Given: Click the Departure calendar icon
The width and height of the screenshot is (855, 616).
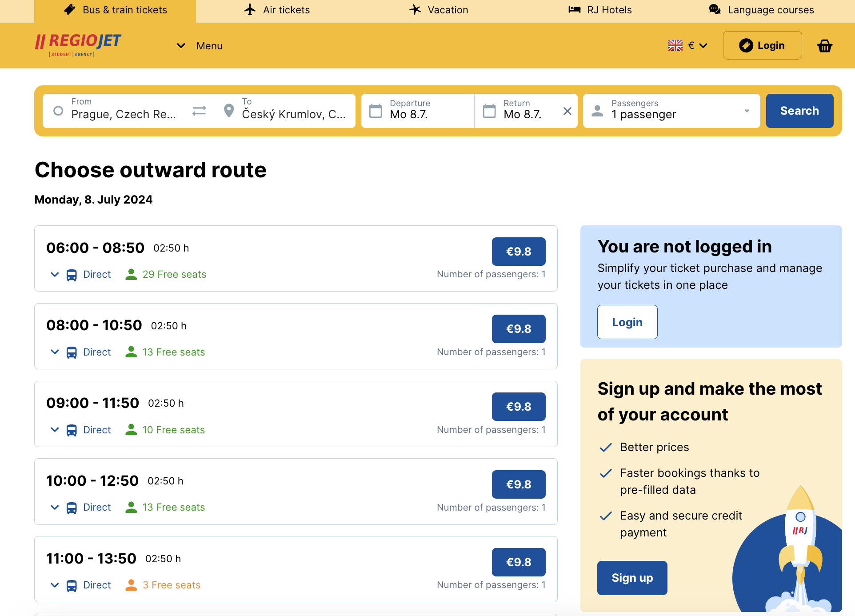Looking at the screenshot, I should (376, 111).
